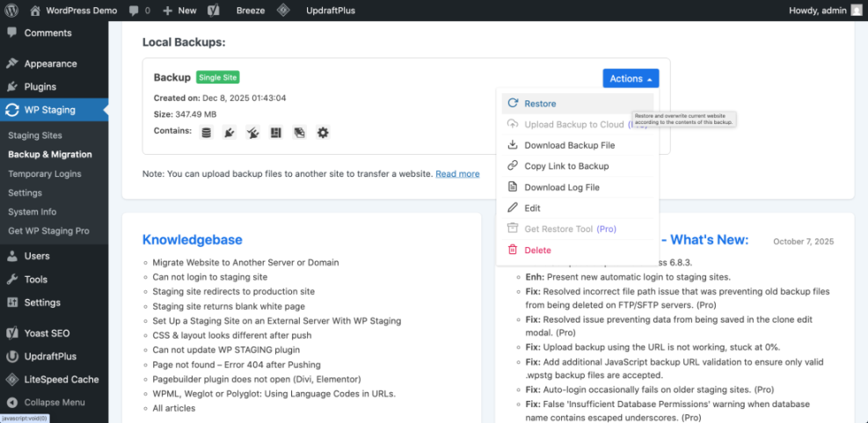
Task: Click the document icon beside Download Log File
Action: 514,187
